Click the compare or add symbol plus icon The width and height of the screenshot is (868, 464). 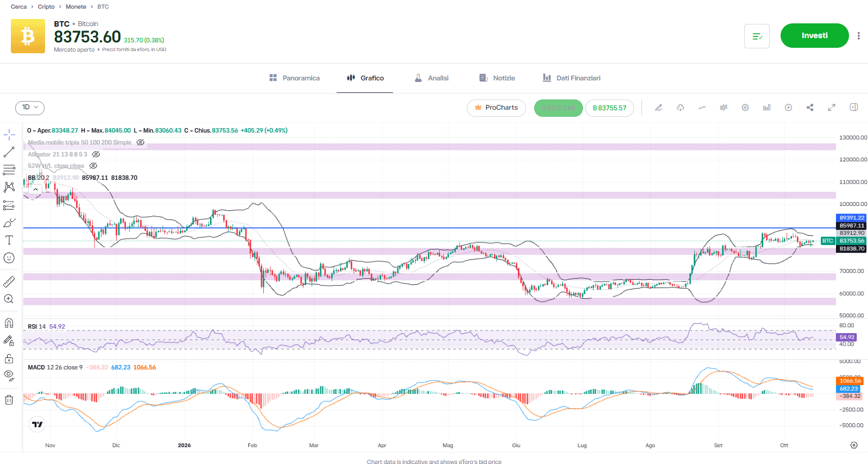click(x=788, y=108)
